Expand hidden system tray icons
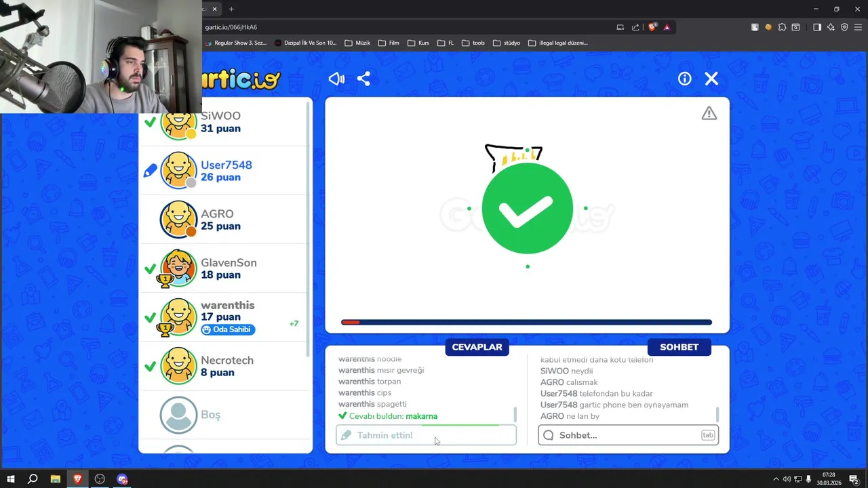Image resolution: width=868 pixels, height=488 pixels. (776, 479)
